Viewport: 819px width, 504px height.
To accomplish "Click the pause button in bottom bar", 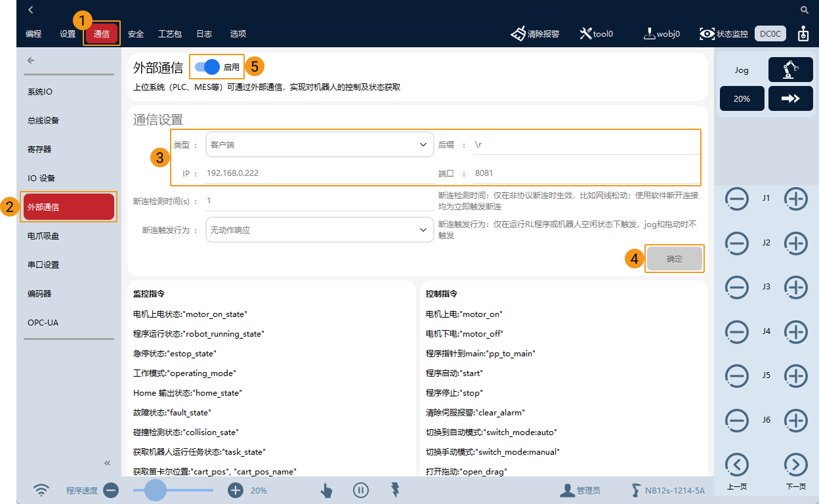I will (360, 490).
